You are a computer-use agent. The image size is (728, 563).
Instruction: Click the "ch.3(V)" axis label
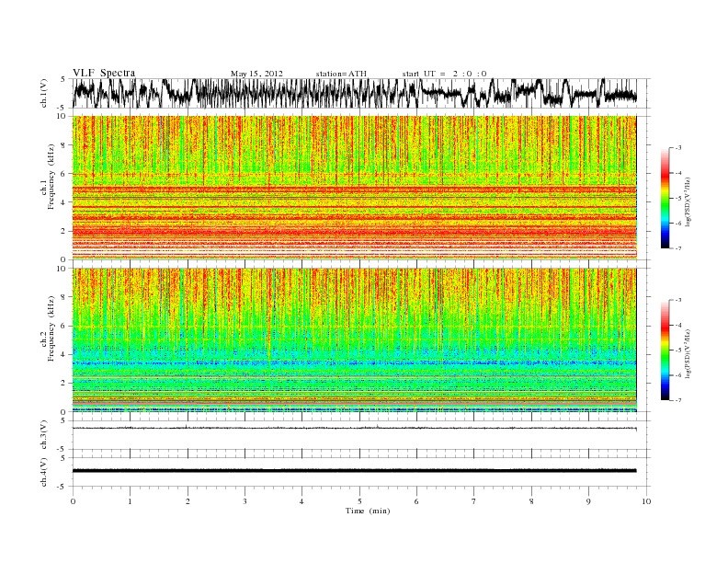click(44, 434)
